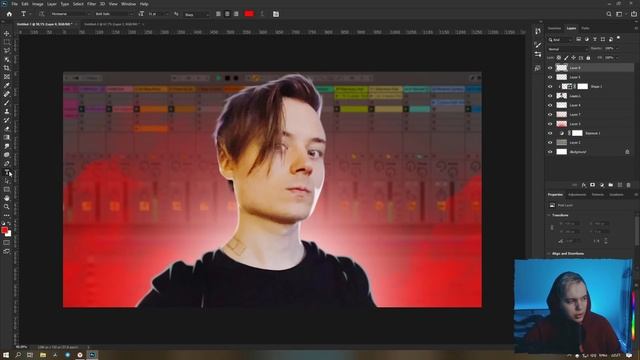Open the anti-aliasing method dropdown
Viewport: 640px width, 360px height.
(196, 14)
